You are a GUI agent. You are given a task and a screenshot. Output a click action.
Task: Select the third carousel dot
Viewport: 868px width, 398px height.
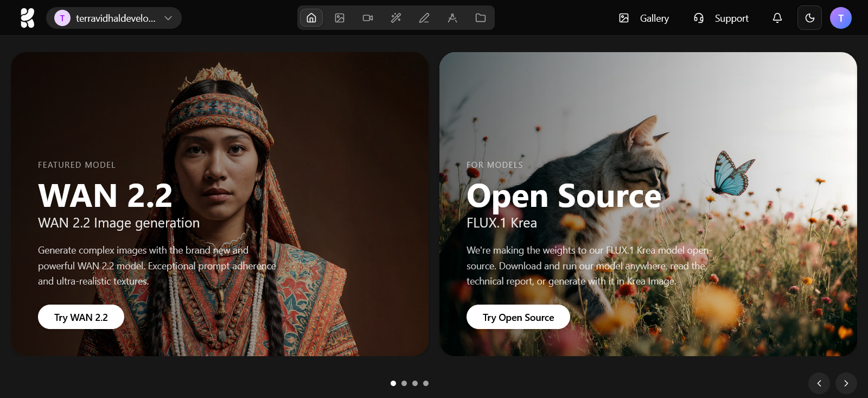(x=415, y=383)
